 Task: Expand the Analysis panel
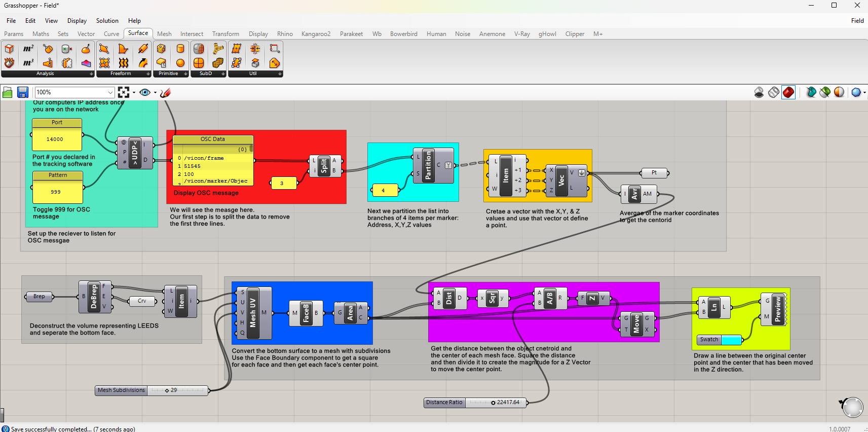pyautogui.click(x=91, y=74)
